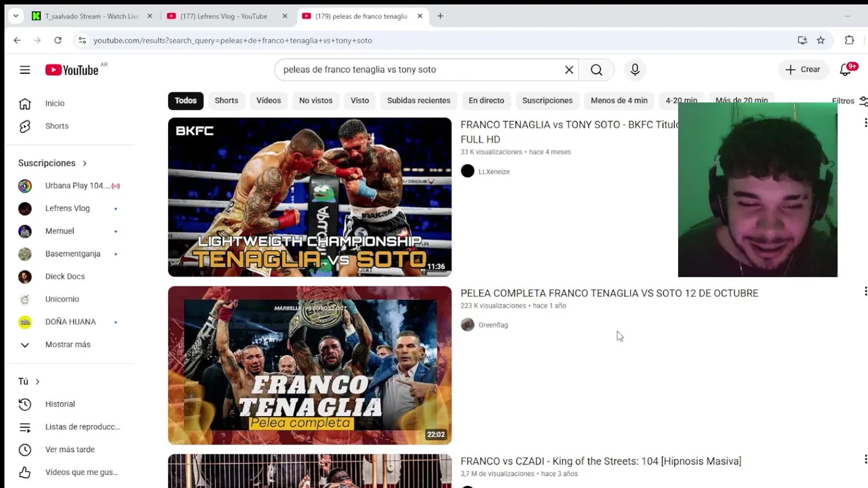The width and height of the screenshot is (868, 488).
Task: Select the Visto filter chip
Action: tap(359, 100)
